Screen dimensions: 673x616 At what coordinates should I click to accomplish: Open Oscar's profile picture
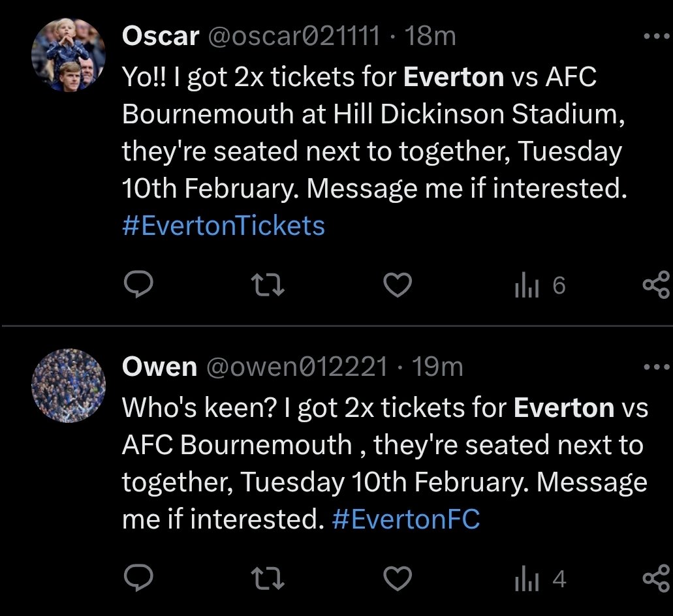click(x=69, y=55)
